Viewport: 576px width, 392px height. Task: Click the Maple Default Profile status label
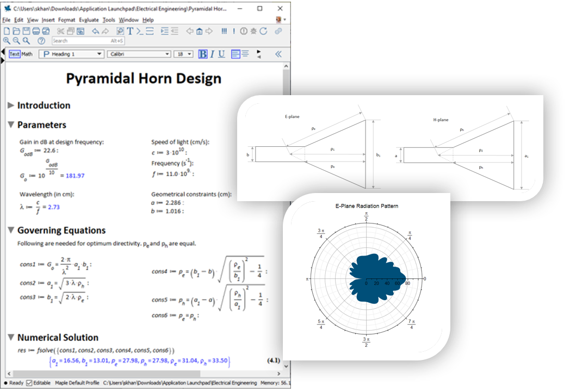pos(77,383)
